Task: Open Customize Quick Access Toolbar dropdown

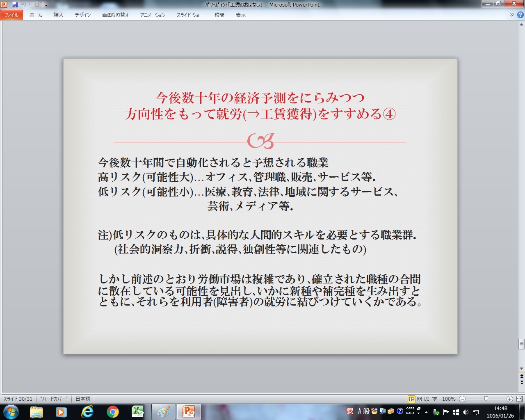Action: [x=46, y=5]
